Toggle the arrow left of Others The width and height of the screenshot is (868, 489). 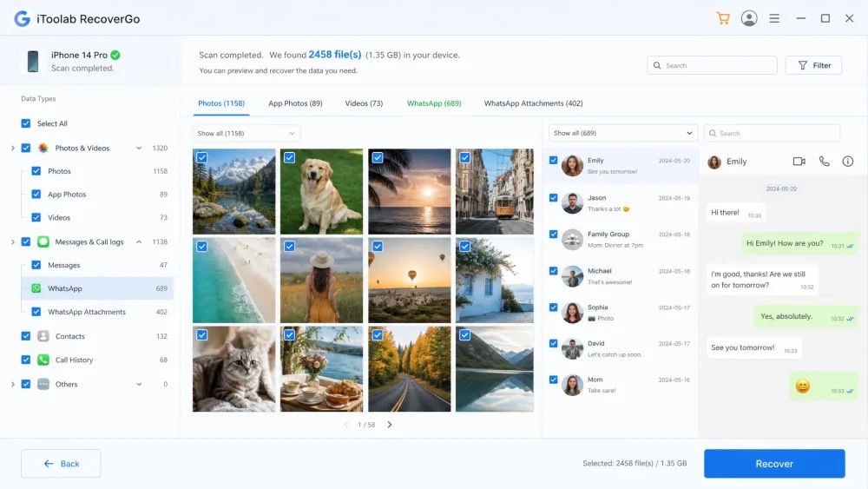coord(13,384)
